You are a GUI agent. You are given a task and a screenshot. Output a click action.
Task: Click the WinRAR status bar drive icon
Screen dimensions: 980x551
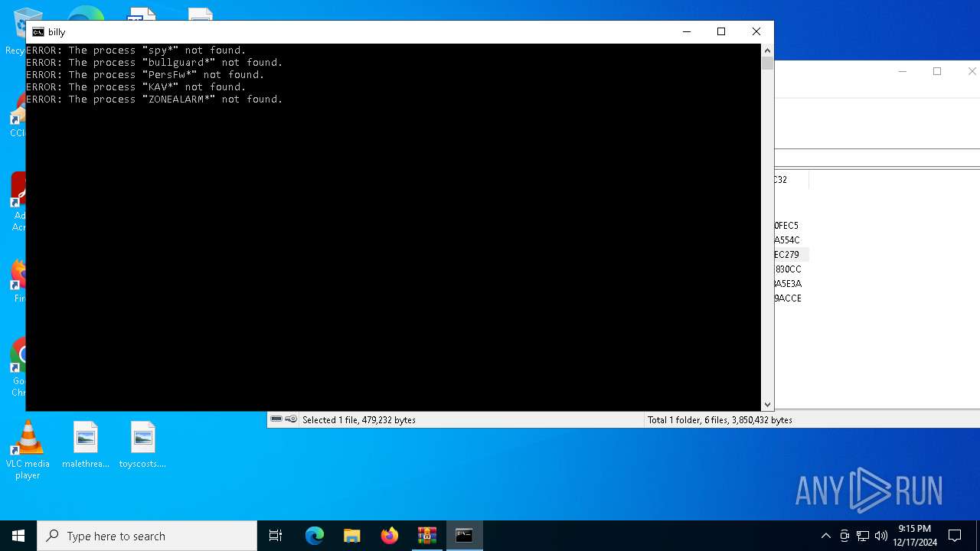276,419
